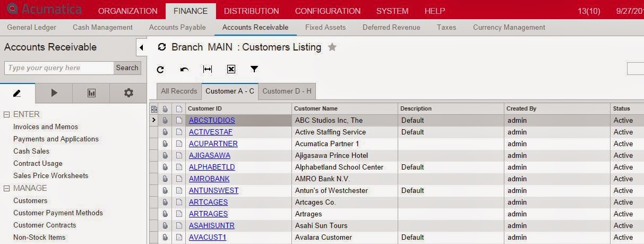
Task: Select the configuration gear icon tab
Action: pyautogui.click(x=128, y=93)
